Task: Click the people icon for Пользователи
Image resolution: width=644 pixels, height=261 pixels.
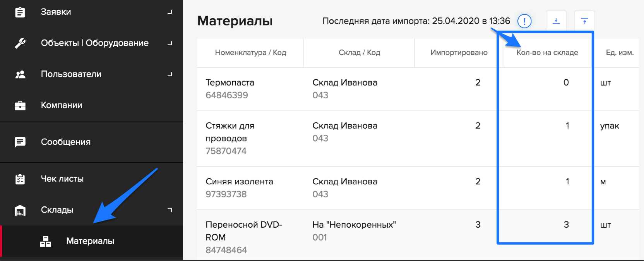Action: [20, 74]
